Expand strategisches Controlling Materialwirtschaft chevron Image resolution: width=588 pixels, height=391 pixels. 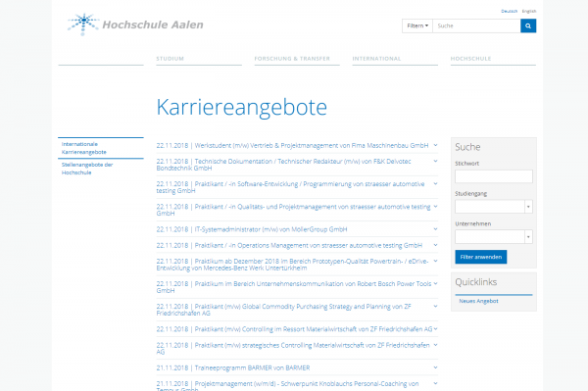pos(435,345)
